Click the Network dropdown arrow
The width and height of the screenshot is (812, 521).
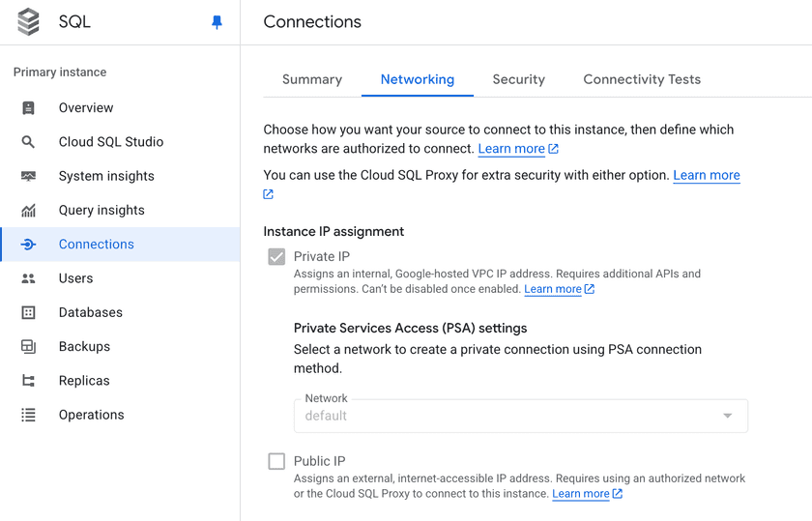pos(728,416)
